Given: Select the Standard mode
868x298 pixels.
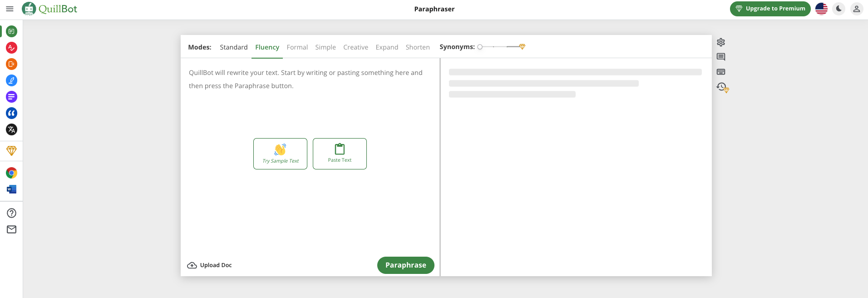Looking at the screenshot, I should pyautogui.click(x=234, y=47).
